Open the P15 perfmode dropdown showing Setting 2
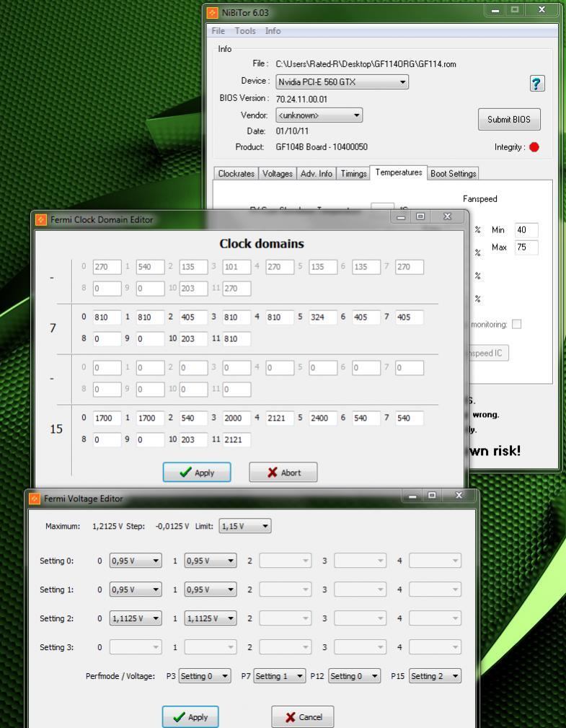This screenshot has height=728, width=566. click(x=435, y=676)
